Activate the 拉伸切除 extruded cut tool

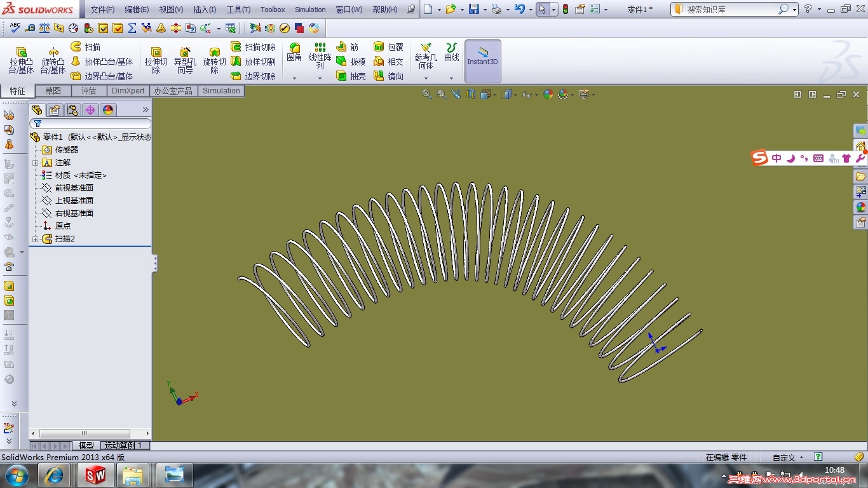tap(156, 61)
